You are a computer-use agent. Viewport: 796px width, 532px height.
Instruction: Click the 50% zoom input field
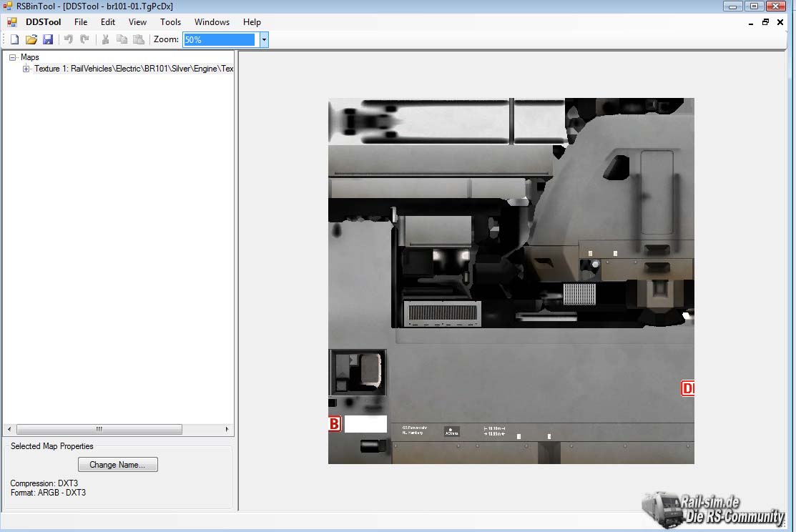point(219,40)
